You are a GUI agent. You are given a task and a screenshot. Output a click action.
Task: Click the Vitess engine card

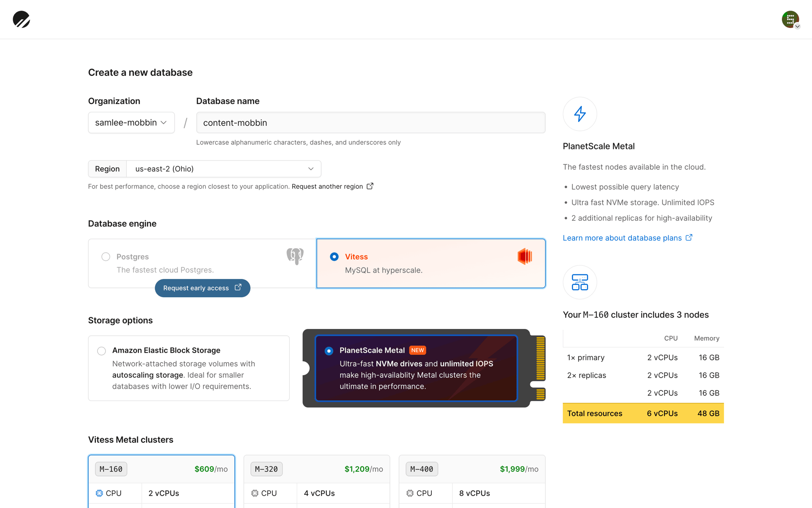[431, 263]
